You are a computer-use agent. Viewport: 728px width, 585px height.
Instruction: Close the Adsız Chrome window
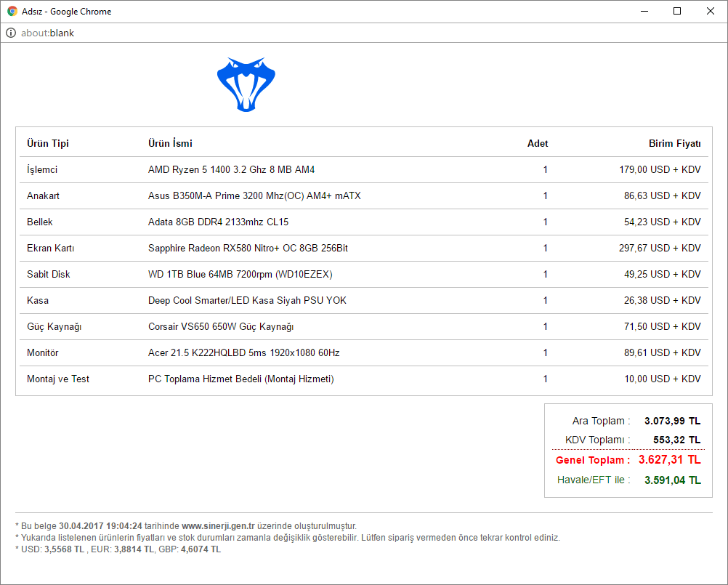711,11
